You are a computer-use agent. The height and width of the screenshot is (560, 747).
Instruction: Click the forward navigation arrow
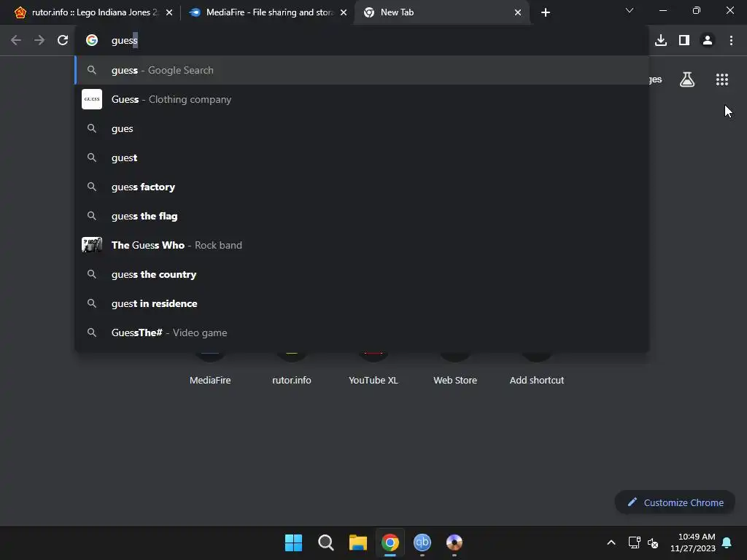click(39, 41)
